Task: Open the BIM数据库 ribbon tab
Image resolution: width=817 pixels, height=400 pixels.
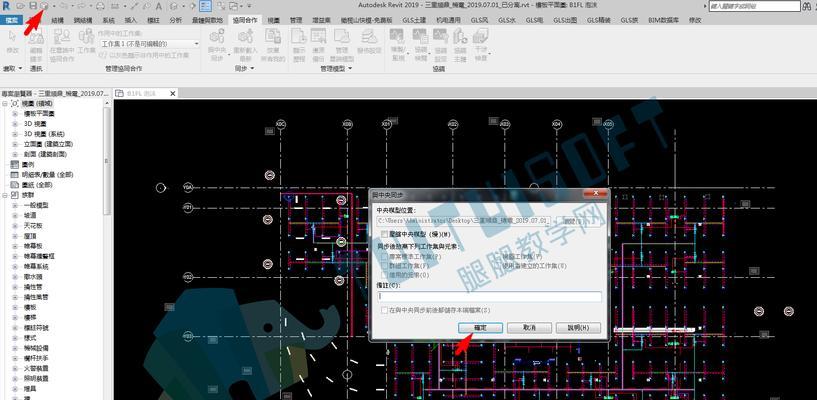Action: 663,20
